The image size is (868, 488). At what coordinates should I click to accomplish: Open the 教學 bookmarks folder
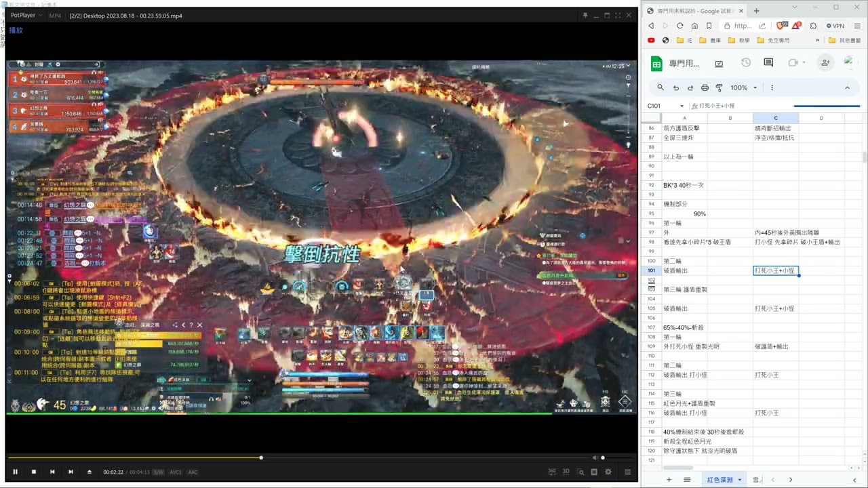(739, 41)
